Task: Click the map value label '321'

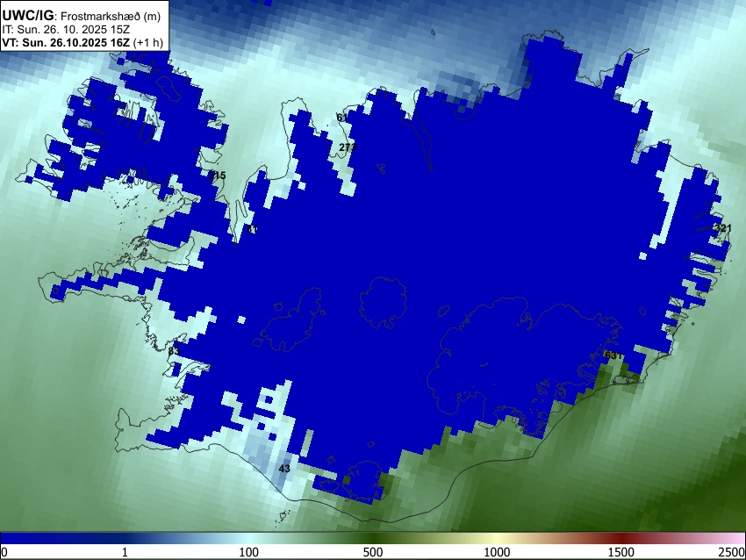Action: click(x=722, y=228)
